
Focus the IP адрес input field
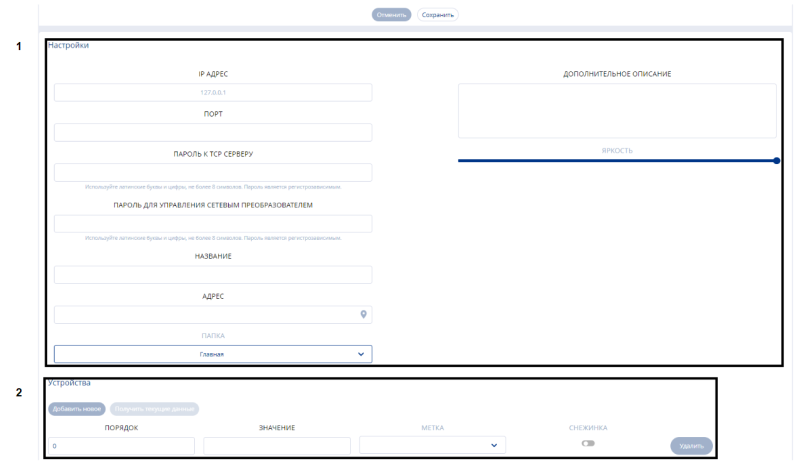click(212, 93)
